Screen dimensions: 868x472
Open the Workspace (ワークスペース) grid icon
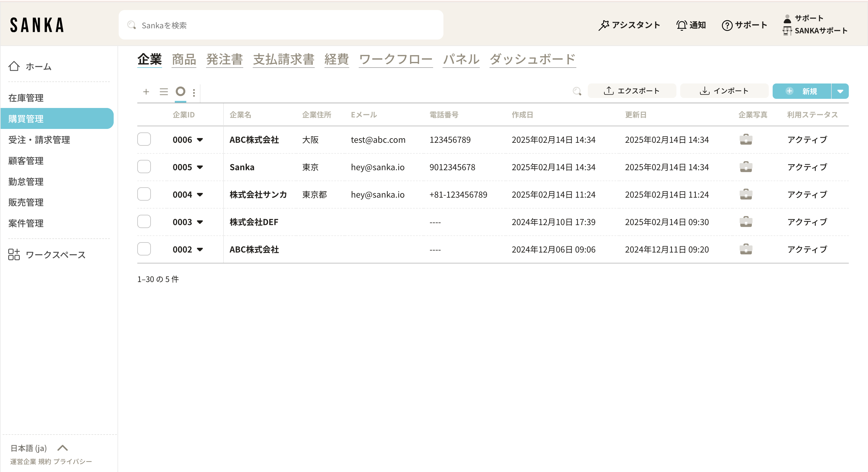coord(14,255)
